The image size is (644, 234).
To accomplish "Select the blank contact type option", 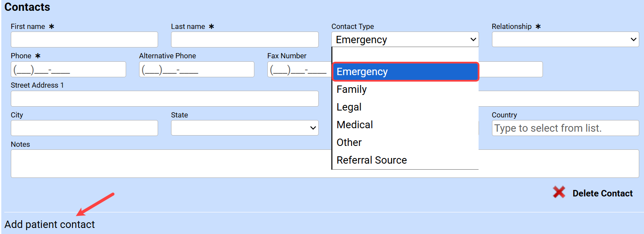I will coord(405,55).
